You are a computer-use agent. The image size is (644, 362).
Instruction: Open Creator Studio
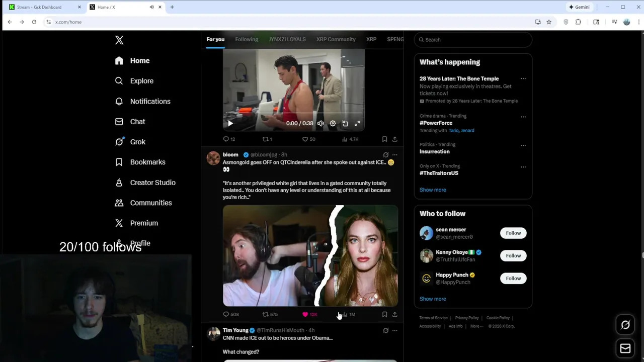pos(145,183)
